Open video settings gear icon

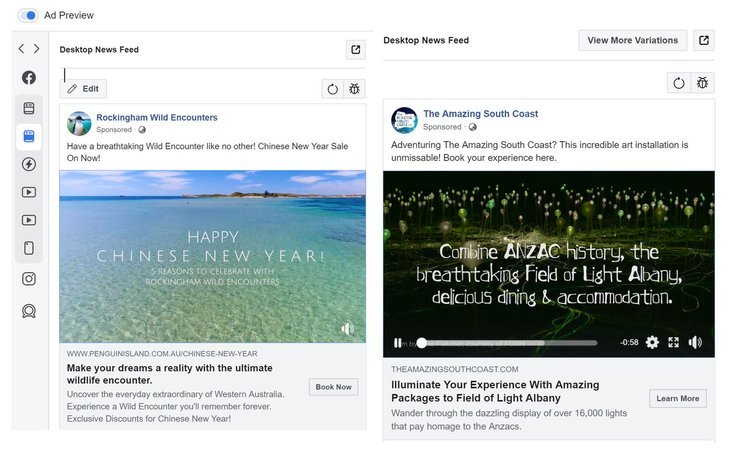click(652, 343)
